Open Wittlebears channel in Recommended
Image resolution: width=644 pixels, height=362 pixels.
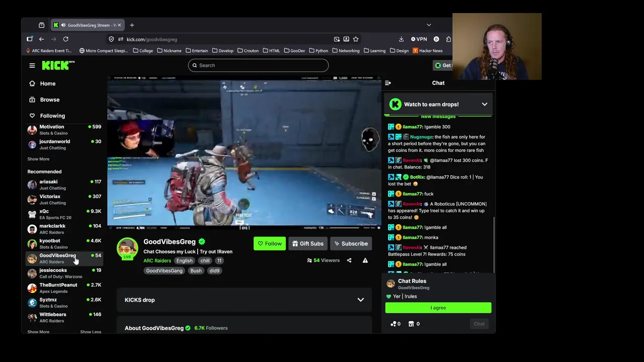pos(64,317)
